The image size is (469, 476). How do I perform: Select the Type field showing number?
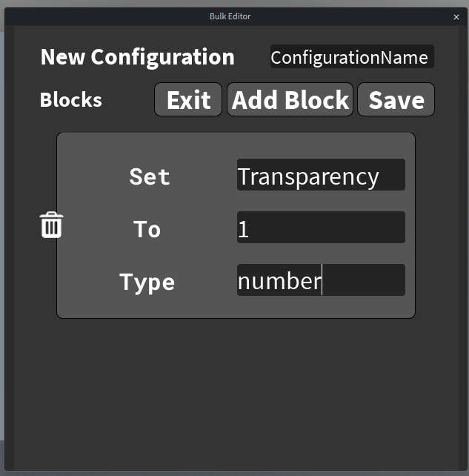click(321, 280)
